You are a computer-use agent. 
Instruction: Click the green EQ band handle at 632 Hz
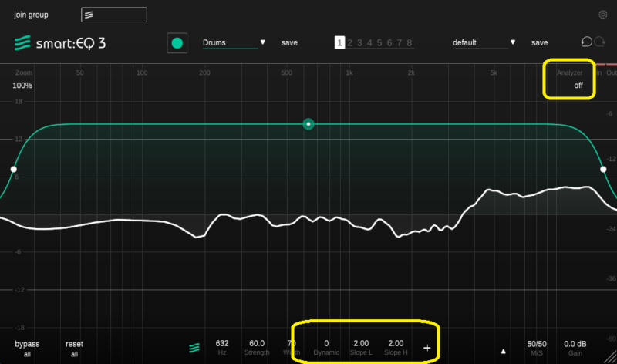[x=308, y=123]
